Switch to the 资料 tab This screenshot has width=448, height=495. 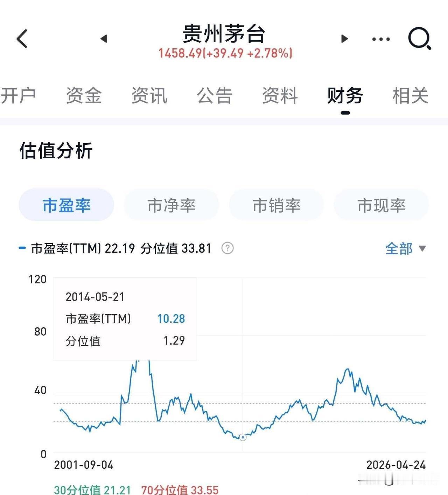tap(280, 96)
